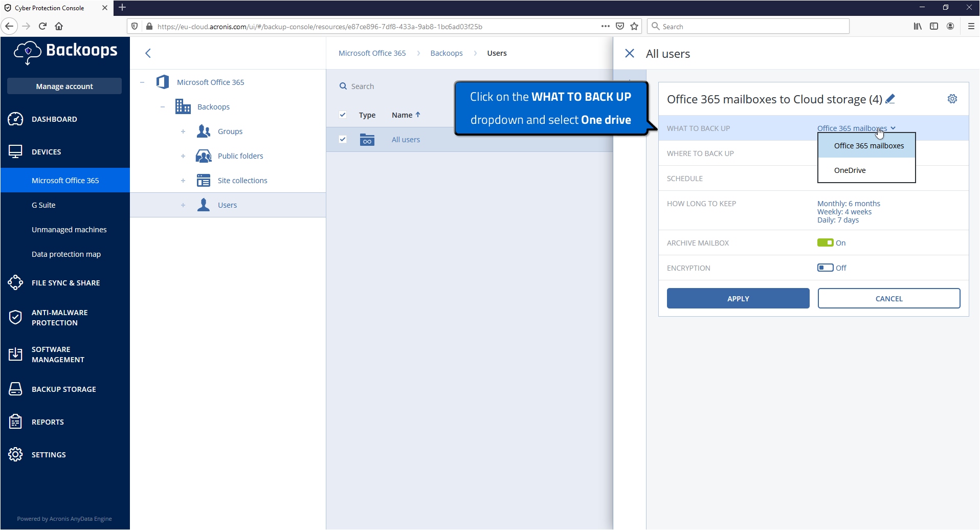
Task: Click the APPLY button
Action: tap(738, 298)
